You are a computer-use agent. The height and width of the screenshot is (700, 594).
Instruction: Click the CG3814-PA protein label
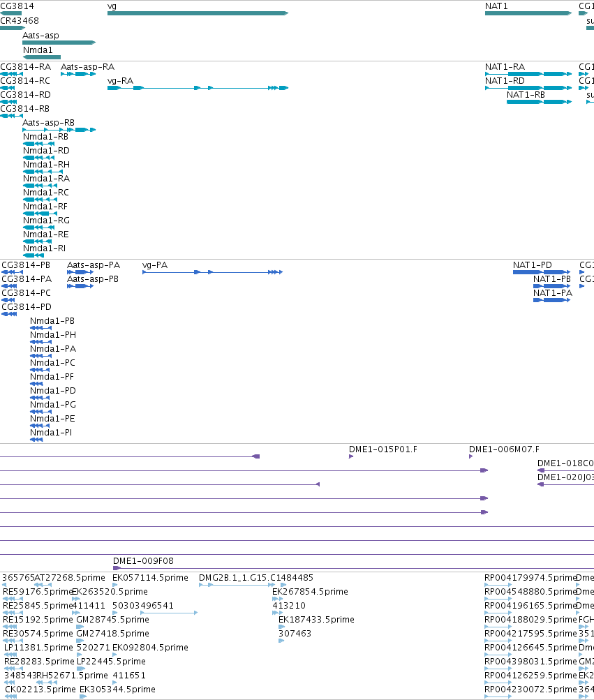tap(27, 279)
